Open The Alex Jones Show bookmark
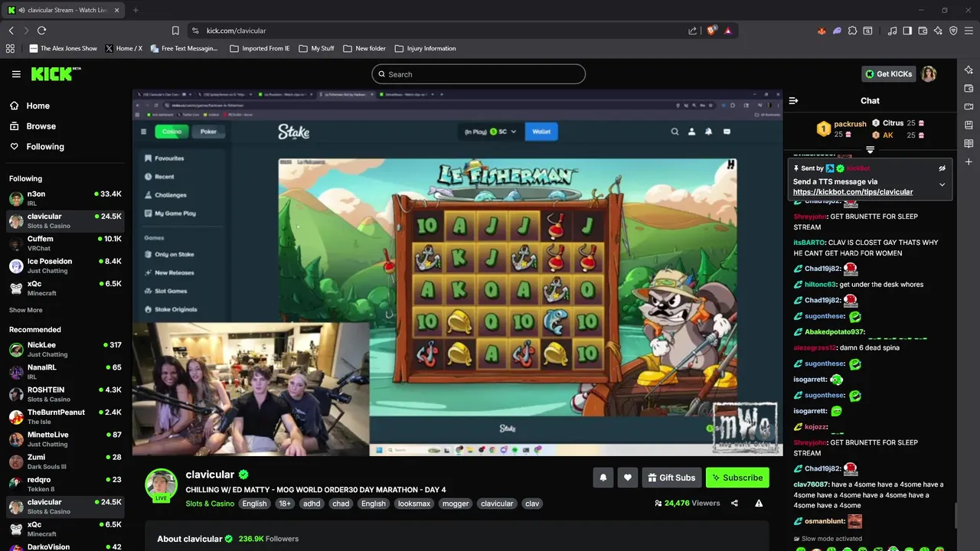The height and width of the screenshot is (551, 980). tap(64, 48)
